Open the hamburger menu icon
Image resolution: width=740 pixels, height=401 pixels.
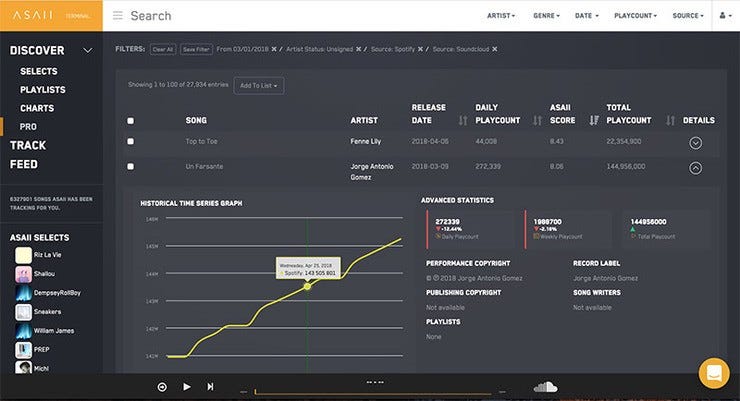(118, 16)
